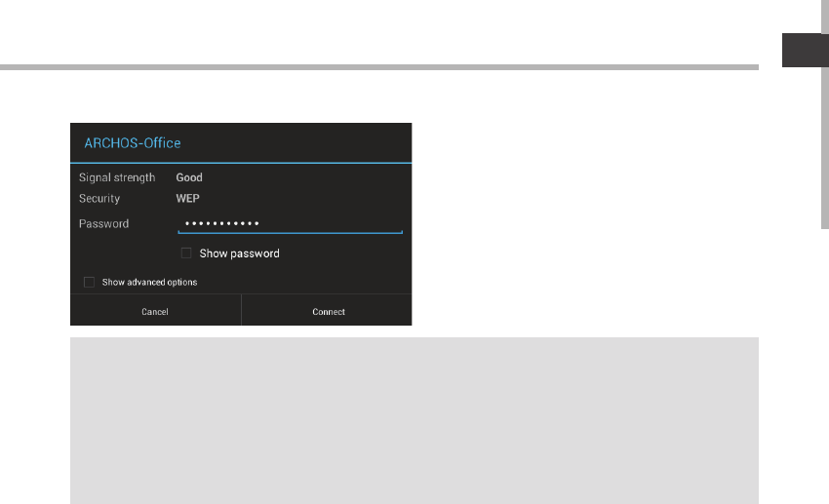
Task: Click the Security label
Action: [99, 199]
